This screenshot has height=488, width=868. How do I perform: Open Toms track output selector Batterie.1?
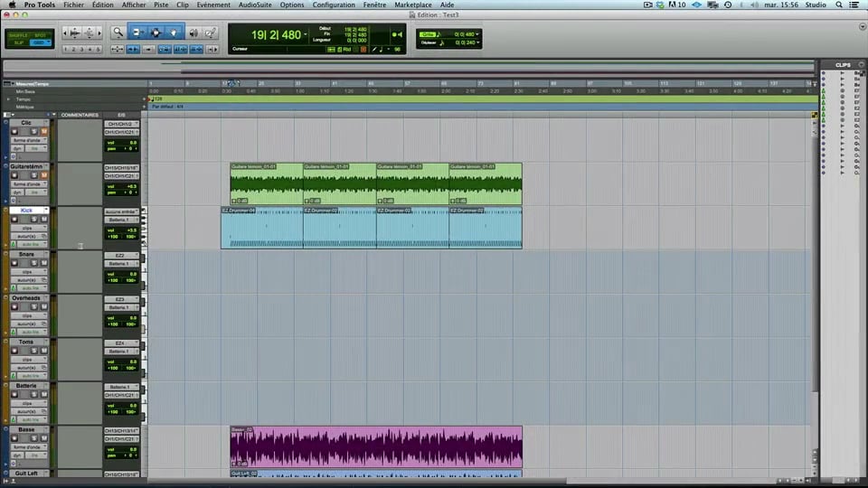pos(121,352)
